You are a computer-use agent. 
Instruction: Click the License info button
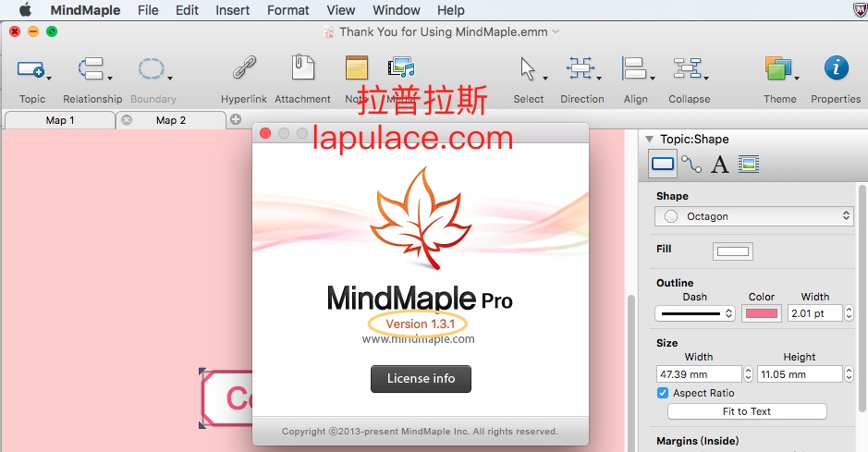(421, 378)
